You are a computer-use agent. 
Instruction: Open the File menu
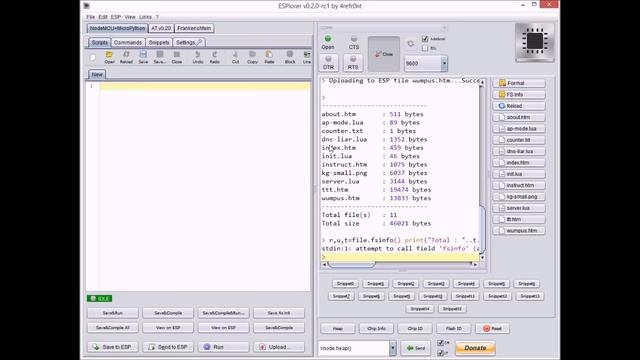coord(91,17)
